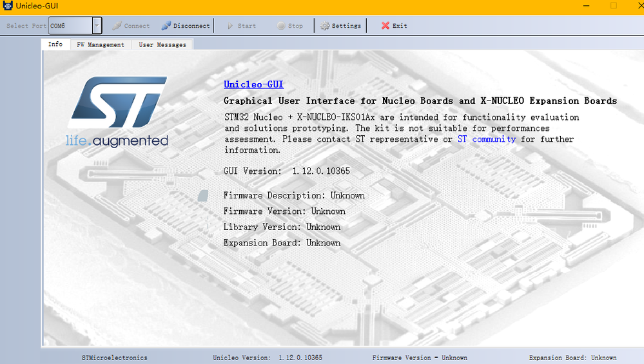644x364 pixels.
Task: Maximize the Unicleo-GUI window
Action: point(614,6)
